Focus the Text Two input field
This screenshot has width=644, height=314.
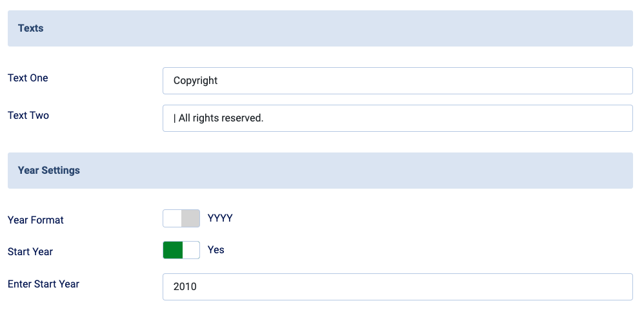[397, 118]
